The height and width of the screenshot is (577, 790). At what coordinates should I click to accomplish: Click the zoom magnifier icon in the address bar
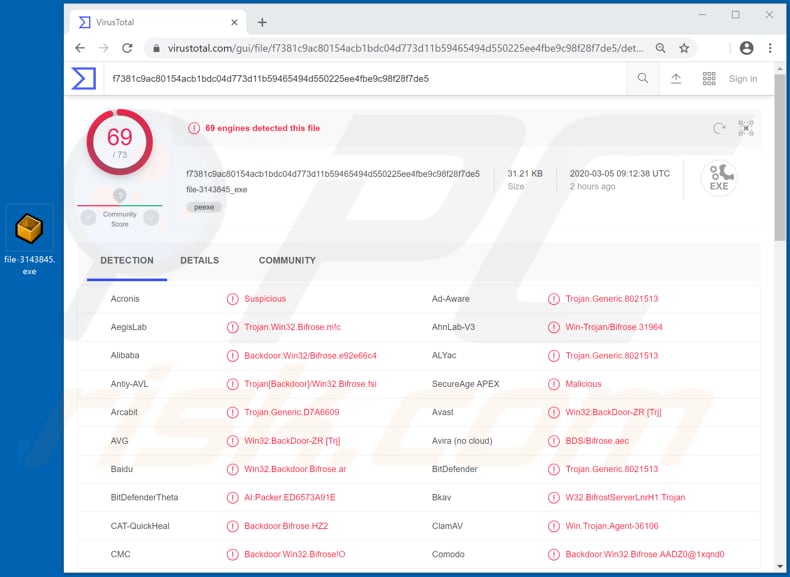[x=661, y=48]
